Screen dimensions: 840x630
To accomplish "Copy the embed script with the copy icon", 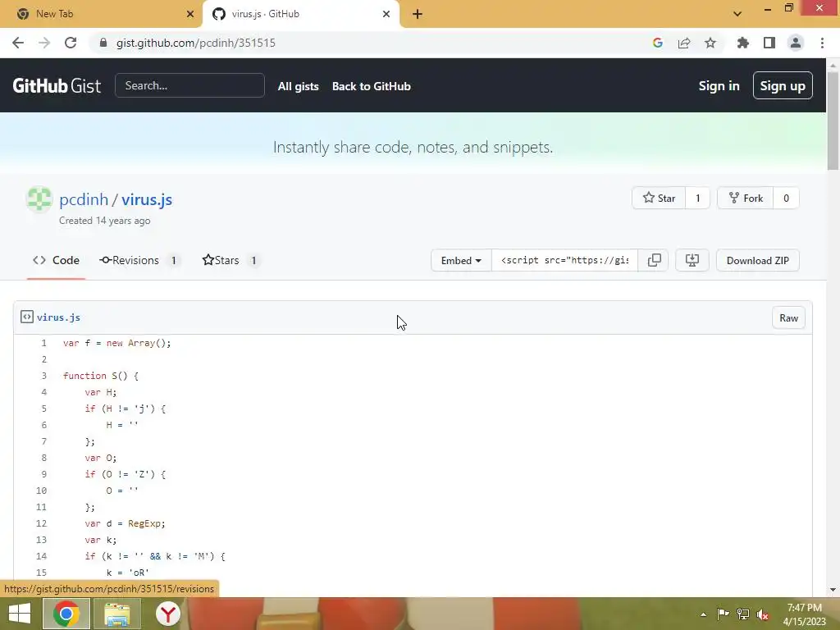I will point(654,260).
